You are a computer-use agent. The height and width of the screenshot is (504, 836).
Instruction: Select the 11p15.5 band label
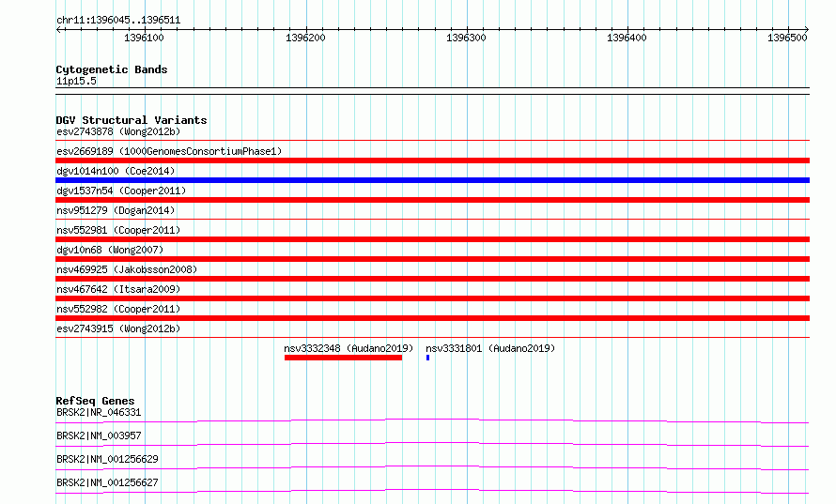point(76,81)
